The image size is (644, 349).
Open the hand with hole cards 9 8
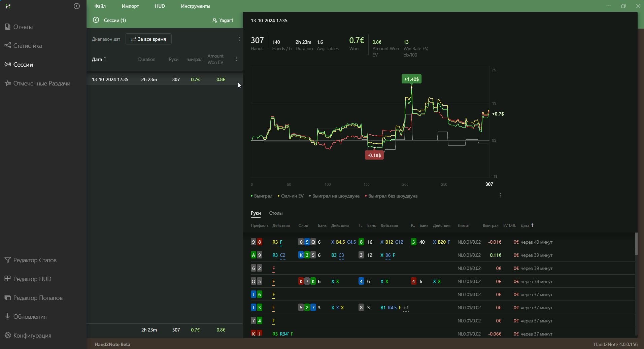(442, 242)
